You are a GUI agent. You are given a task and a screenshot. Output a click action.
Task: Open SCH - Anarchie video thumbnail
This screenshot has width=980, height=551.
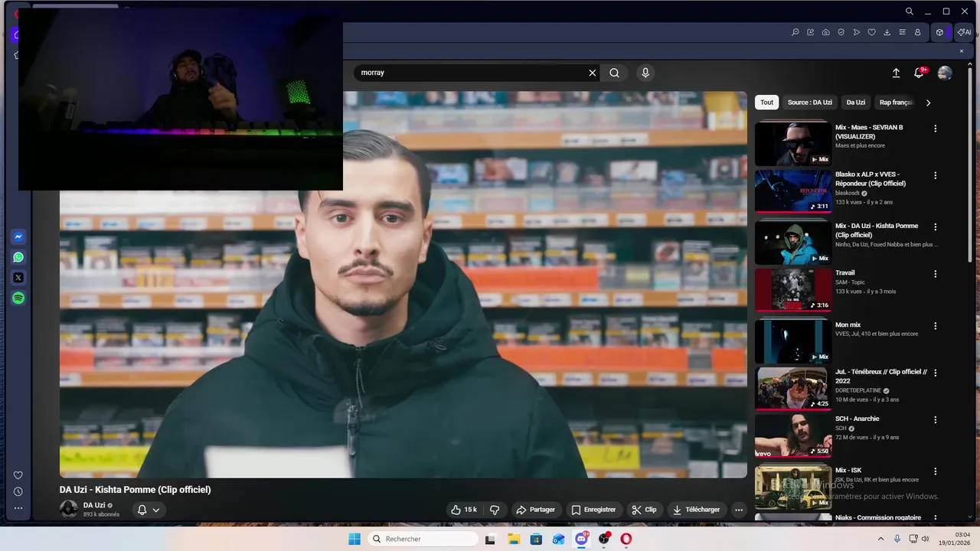coord(793,435)
